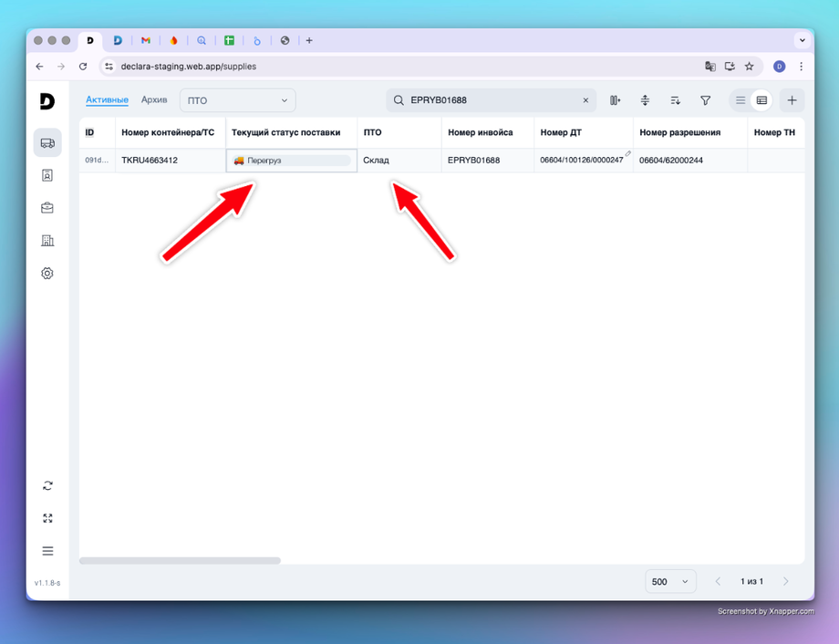Viewport: 839px width, 644px height.
Task: Switch to the table view mode
Action: pyautogui.click(x=761, y=100)
